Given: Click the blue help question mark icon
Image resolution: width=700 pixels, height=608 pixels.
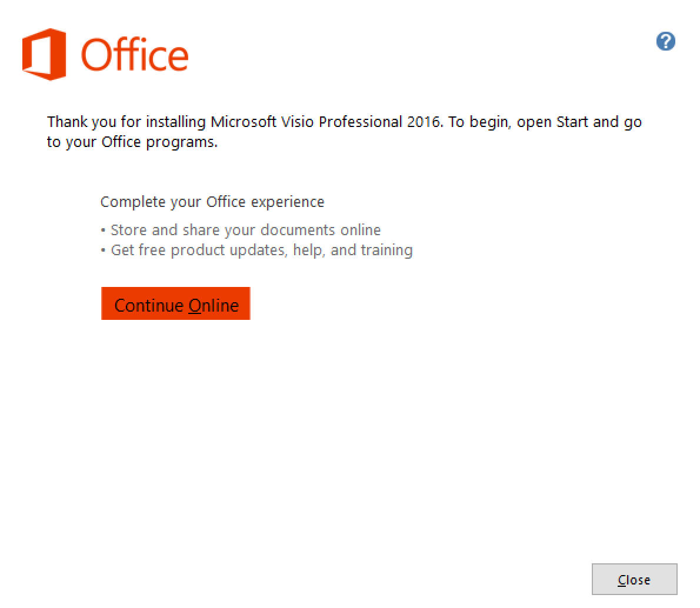Looking at the screenshot, I should [665, 42].
